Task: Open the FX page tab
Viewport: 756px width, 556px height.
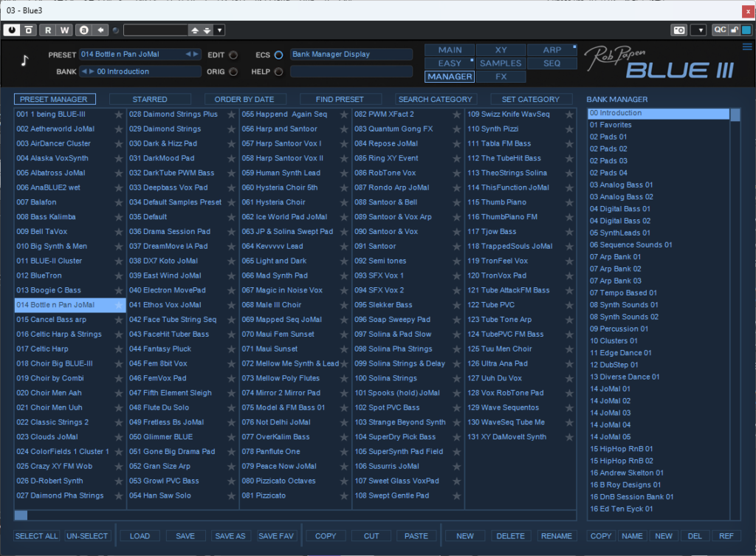Action: (x=501, y=77)
